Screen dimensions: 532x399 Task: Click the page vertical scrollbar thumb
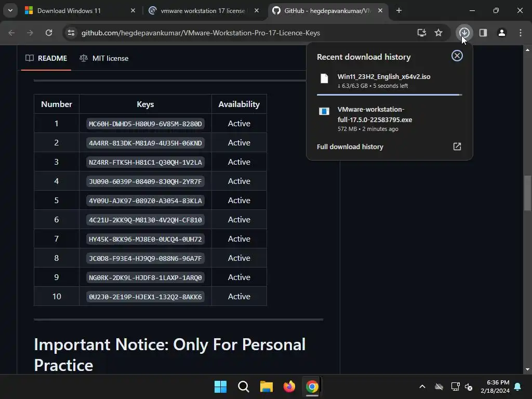(x=527, y=193)
